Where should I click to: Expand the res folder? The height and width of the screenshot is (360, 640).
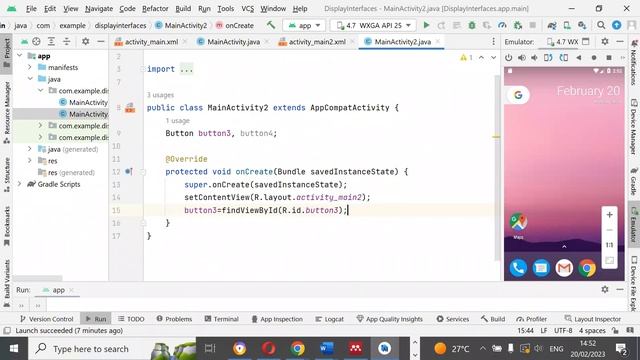coord(30,160)
